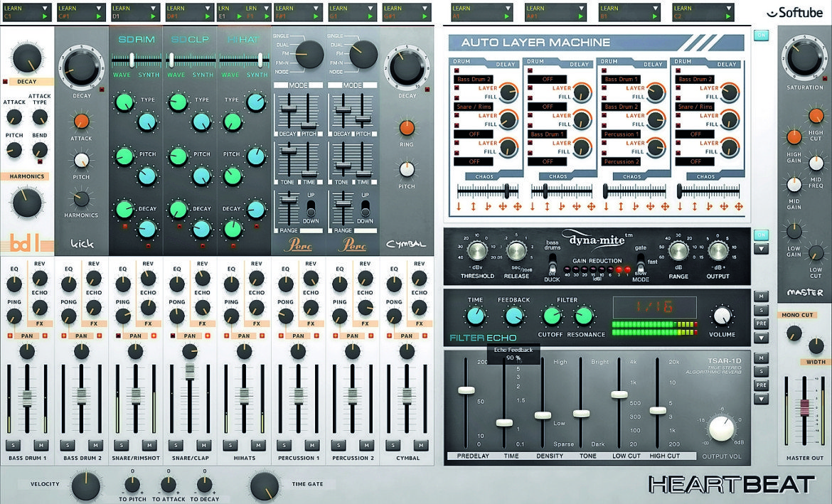Select up-down arrow chaos mode in third column
Image resolution: width=832 pixels, height=504 pixels.
tap(622, 206)
